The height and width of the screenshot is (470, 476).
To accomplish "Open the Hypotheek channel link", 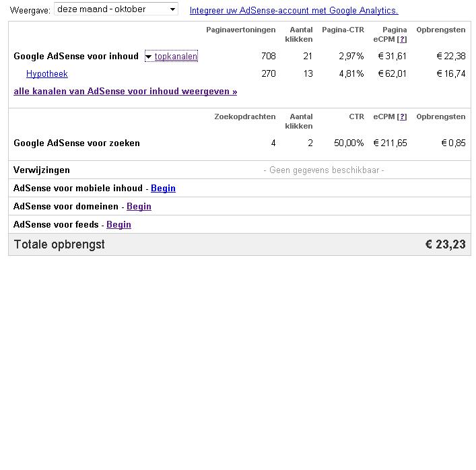I will [47, 74].
